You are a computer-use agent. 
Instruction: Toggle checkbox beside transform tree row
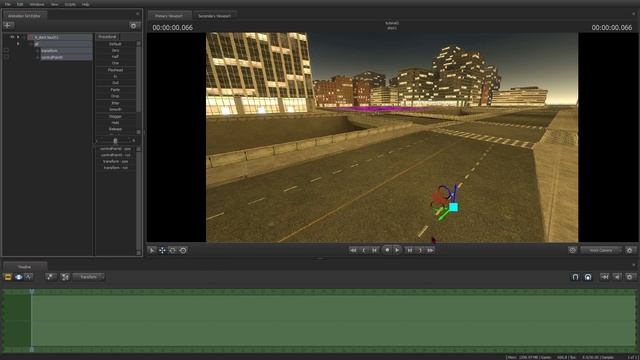pos(6,51)
